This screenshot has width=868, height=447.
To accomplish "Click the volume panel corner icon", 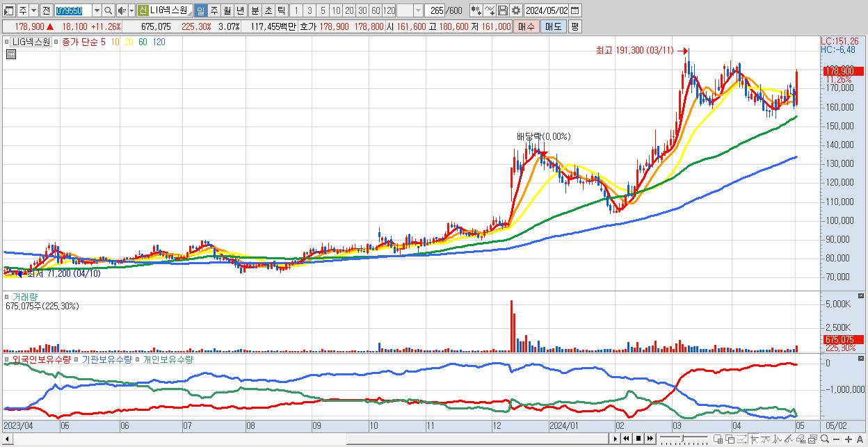I will [x=862, y=296].
